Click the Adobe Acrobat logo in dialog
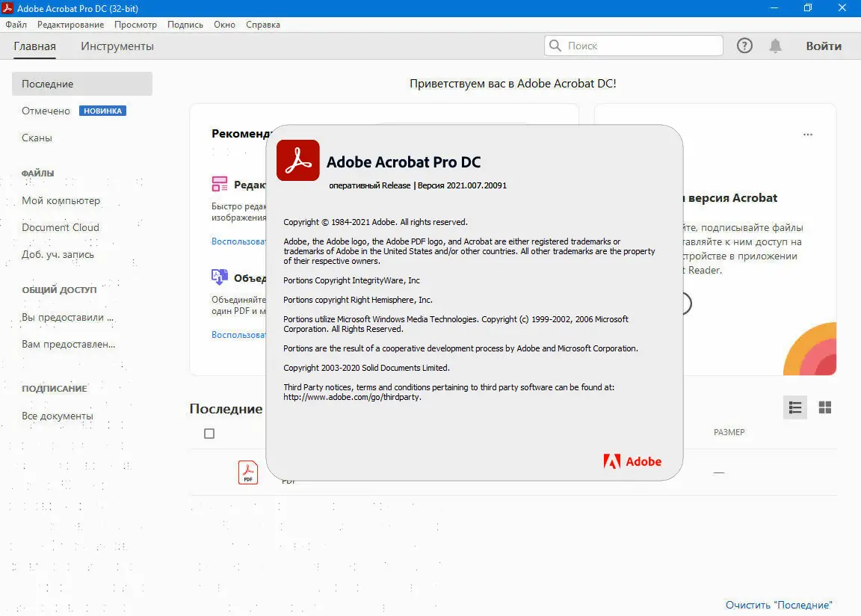This screenshot has width=861, height=616. (298, 160)
